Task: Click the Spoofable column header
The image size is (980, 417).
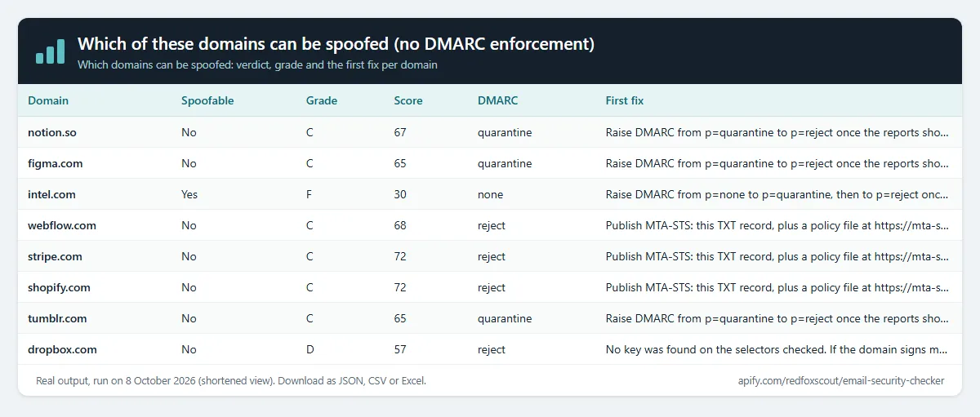Action: click(x=207, y=101)
